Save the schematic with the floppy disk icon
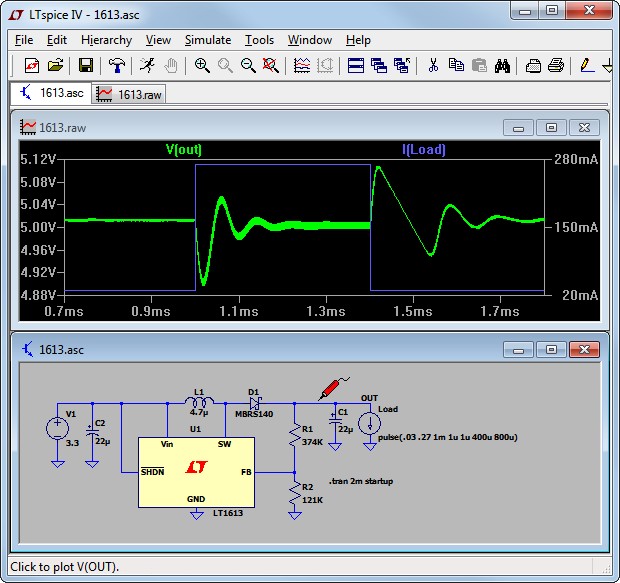Viewport: 620px width, 583px height. click(x=86, y=65)
